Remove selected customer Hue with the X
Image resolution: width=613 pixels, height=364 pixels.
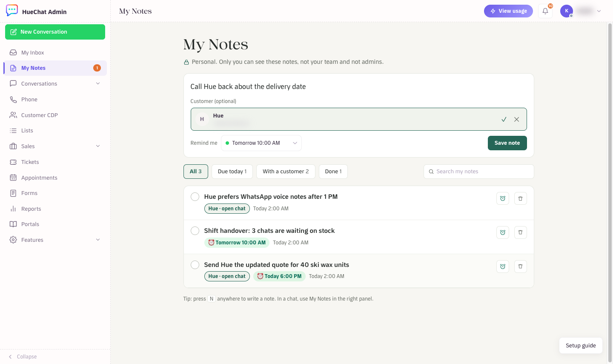[x=516, y=119]
